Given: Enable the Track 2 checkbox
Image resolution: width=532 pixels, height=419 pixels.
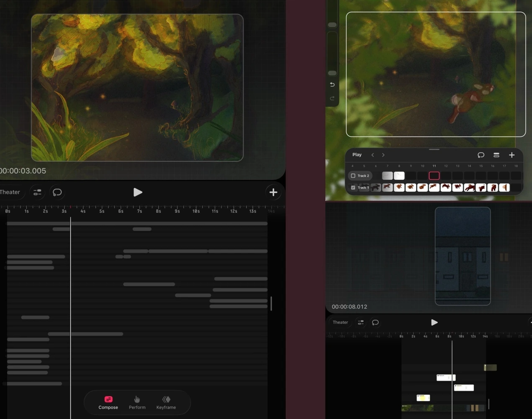Looking at the screenshot, I should pos(353,176).
